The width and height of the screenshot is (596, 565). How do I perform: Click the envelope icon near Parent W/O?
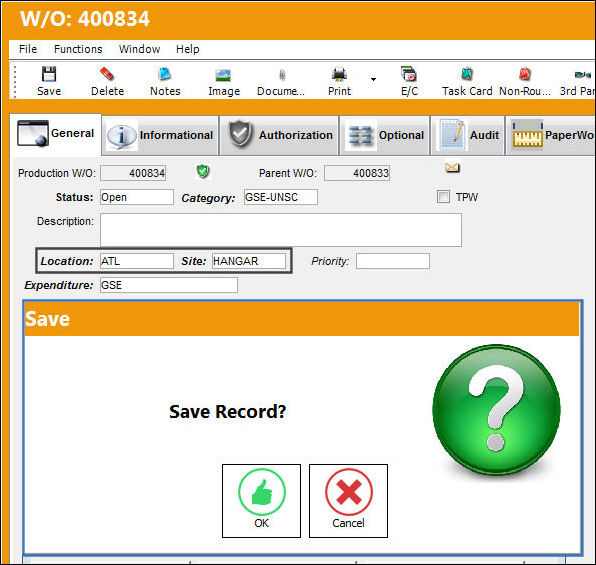[x=452, y=167]
